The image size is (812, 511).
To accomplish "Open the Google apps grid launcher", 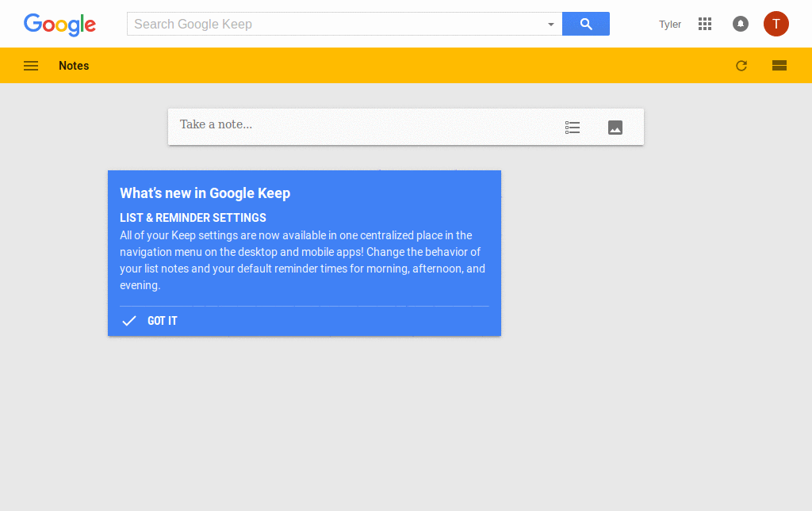I will 704,24.
